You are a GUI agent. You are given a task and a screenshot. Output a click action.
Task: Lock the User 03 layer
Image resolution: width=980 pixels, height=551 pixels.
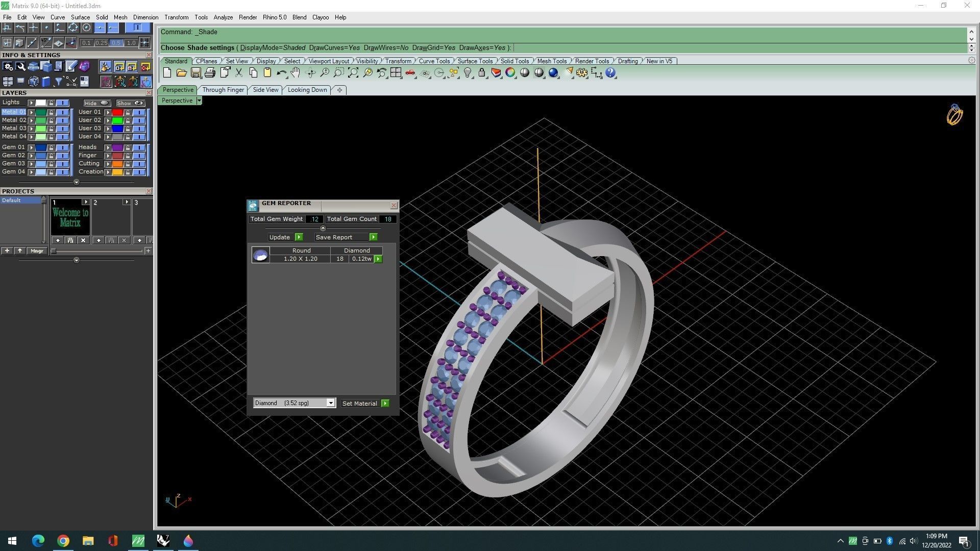tap(128, 129)
